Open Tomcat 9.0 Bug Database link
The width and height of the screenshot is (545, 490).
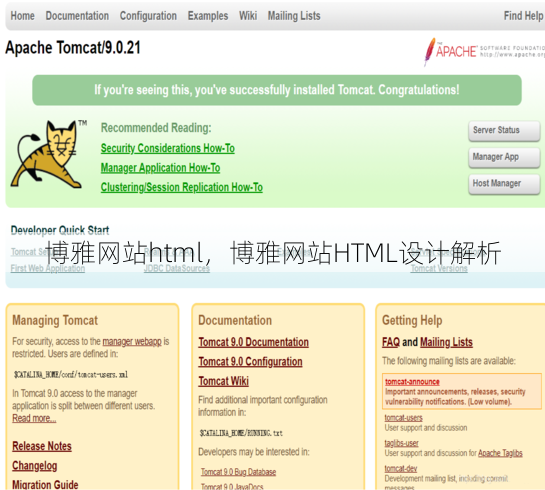(238, 472)
